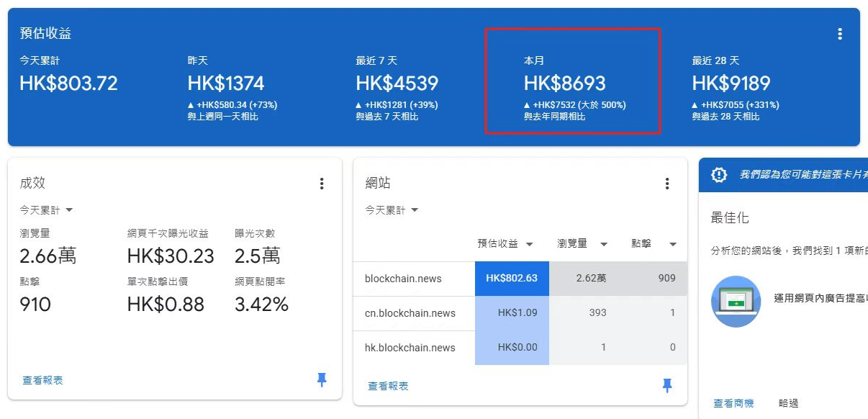The image size is (868, 419).
Task: Click yesterday's earnings HK$1374
Action: pos(226,84)
